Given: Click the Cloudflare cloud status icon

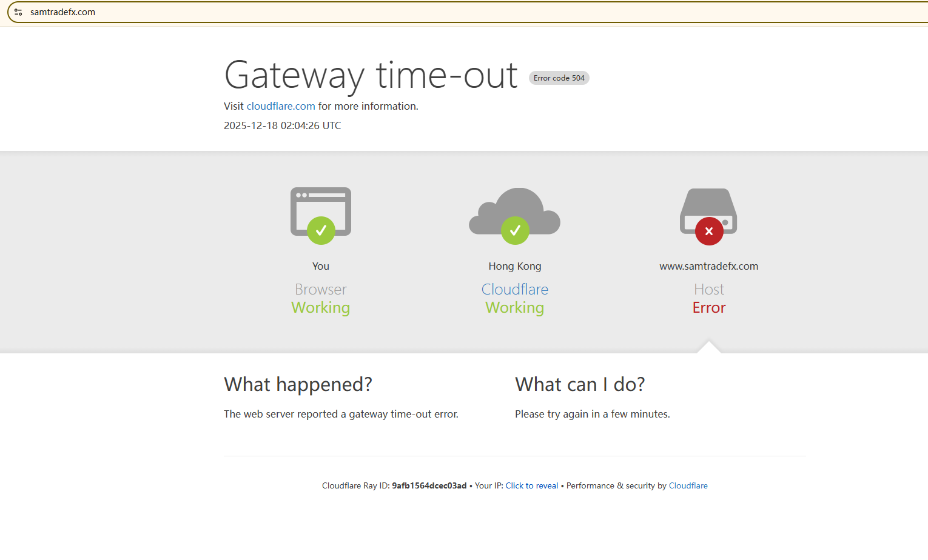Looking at the screenshot, I should click(x=515, y=216).
